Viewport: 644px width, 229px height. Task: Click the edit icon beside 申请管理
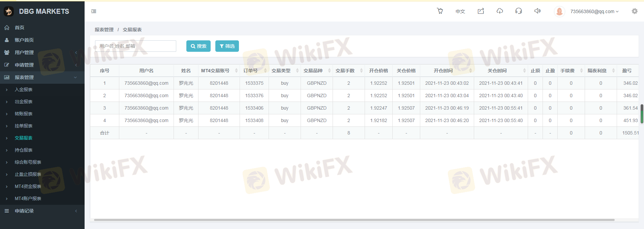coord(7,65)
